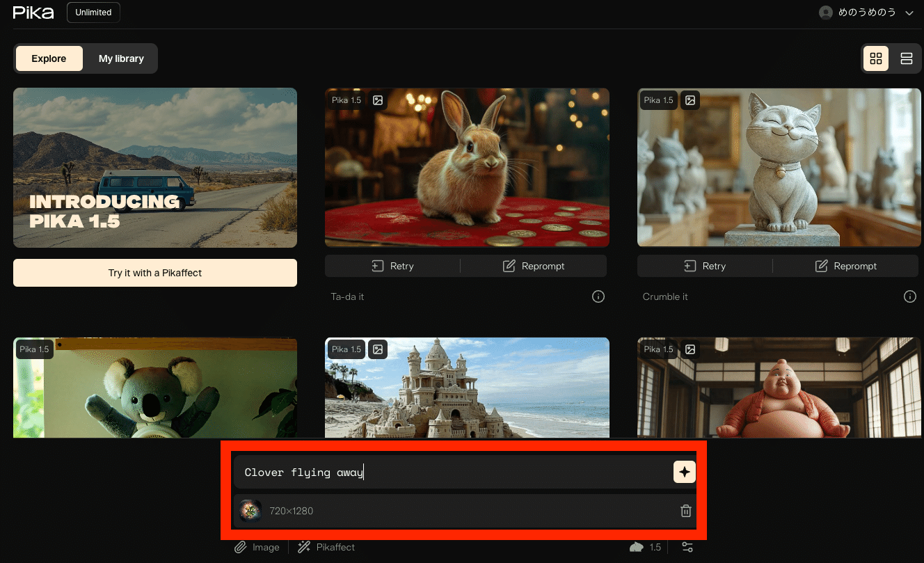The height and width of the screenshot is (563, 924).
Task: Click image icon on sand castle card
Action: tap(378, 349)
